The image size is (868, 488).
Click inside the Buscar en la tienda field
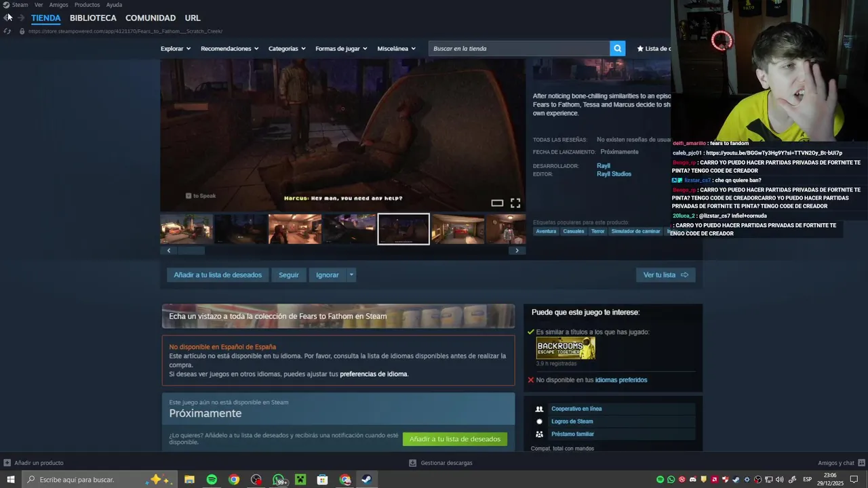519,48
